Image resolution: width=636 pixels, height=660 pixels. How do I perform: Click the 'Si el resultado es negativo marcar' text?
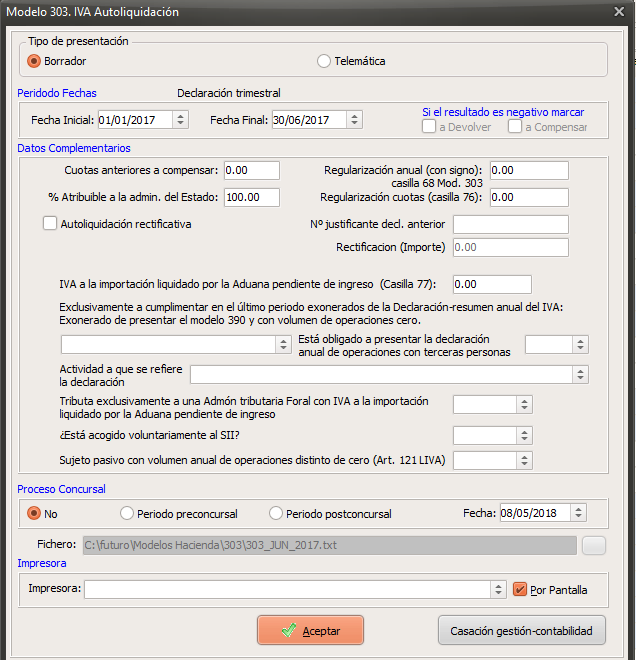click(x=503, y=112)
